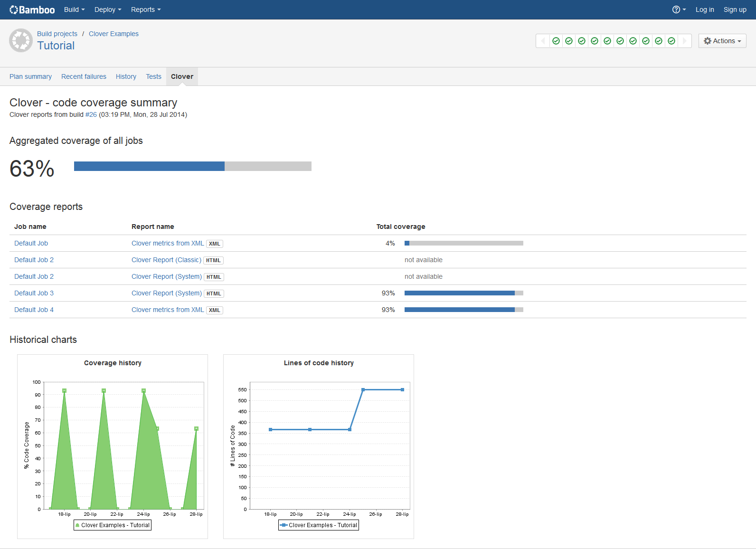This screenshot has width=756, height=549.
Task: Click the 63% coverage value
Action: pos(32,169)
